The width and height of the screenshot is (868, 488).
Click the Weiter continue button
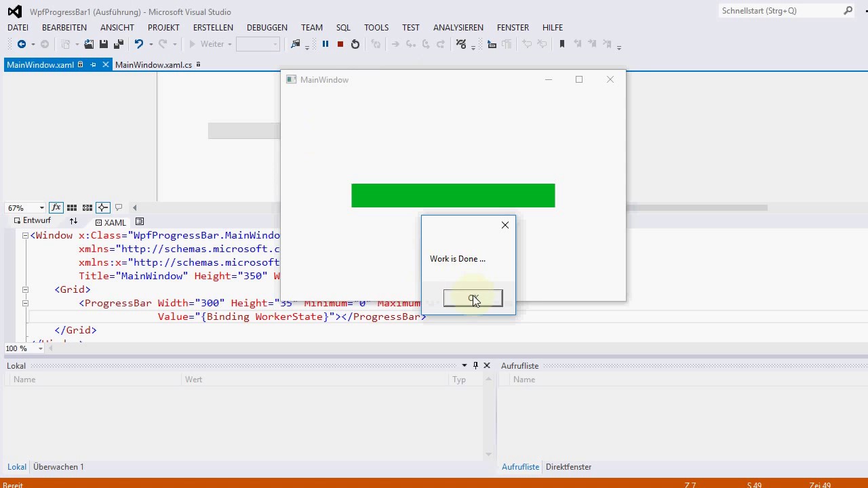click(205, 44)
